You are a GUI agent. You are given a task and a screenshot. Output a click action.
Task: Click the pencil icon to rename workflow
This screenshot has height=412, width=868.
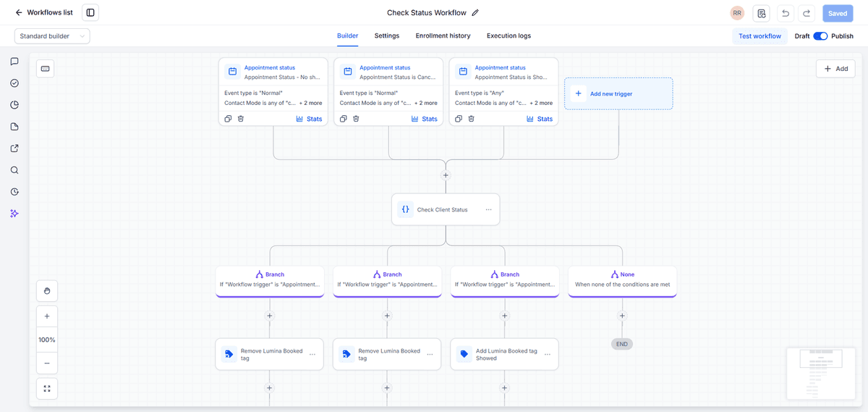tap(475, 12)
